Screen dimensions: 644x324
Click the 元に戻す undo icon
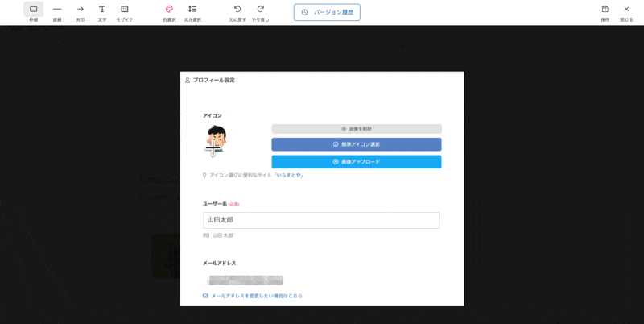pos(237,12)
